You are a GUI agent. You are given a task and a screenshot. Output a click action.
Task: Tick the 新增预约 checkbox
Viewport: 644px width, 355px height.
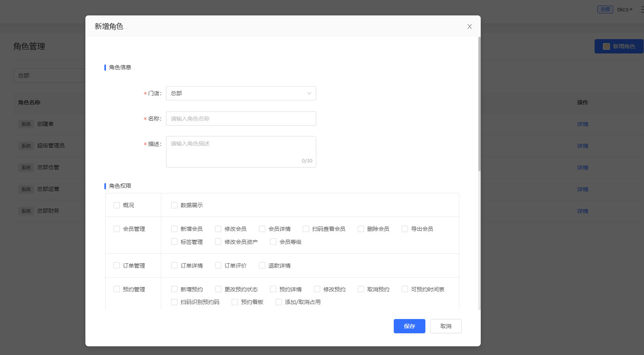[174, 289]
